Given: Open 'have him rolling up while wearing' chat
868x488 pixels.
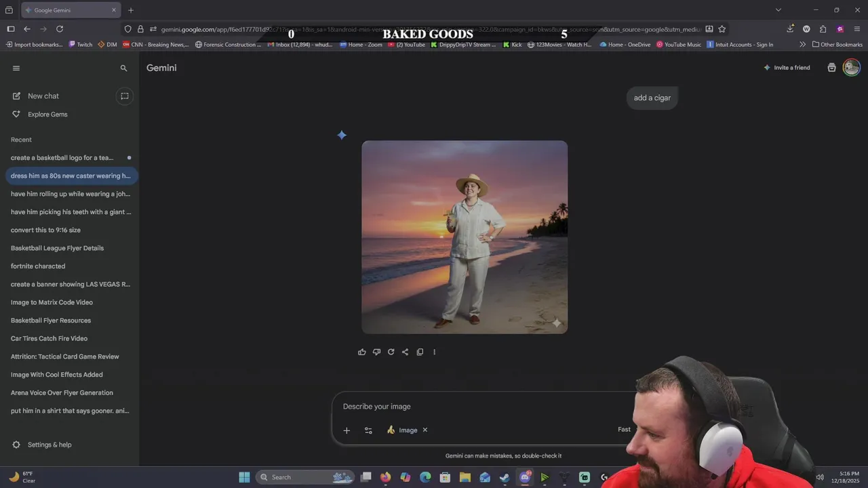Looking at the screenshot, I should click(x=71, y=194).
